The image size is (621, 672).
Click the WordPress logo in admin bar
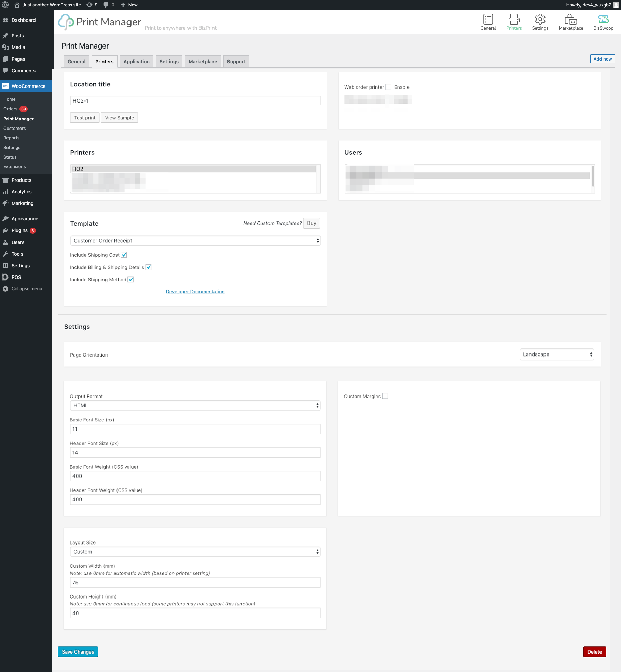click(x=5, y=5)
